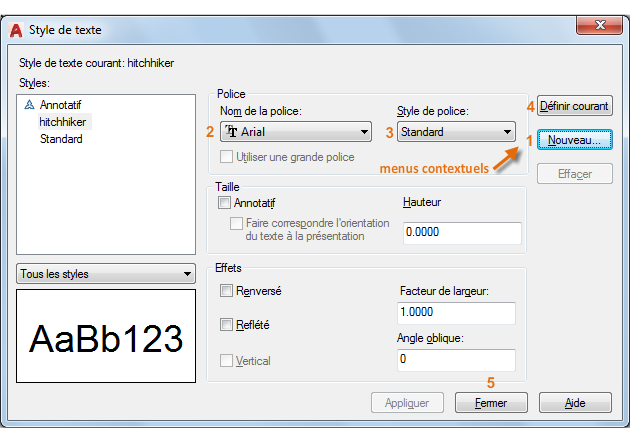Viewport: 632px width, 438px height.
Task: Open help with the Aide button
Action: (x=574, y=402)
